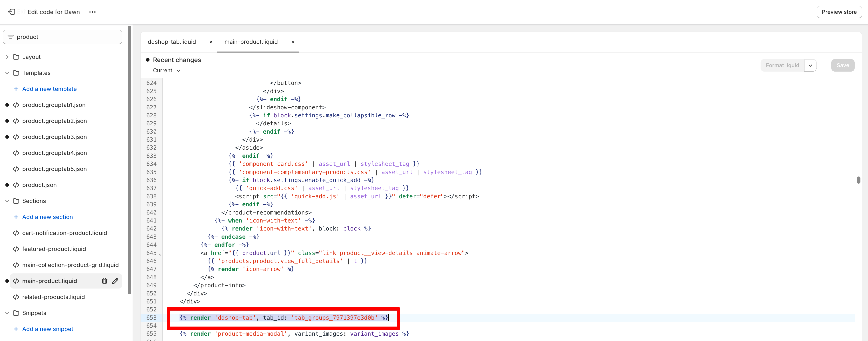The width and height of the screenshot is (868, 341).
Task: Close the main-product.liquid tab
Action: click(x=293, y=42)
